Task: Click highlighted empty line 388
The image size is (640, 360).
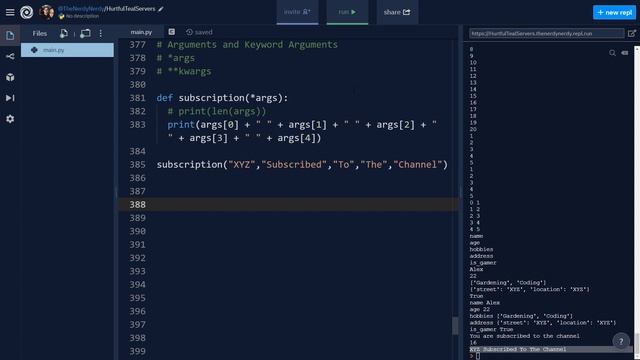Action: click(288, 204)
